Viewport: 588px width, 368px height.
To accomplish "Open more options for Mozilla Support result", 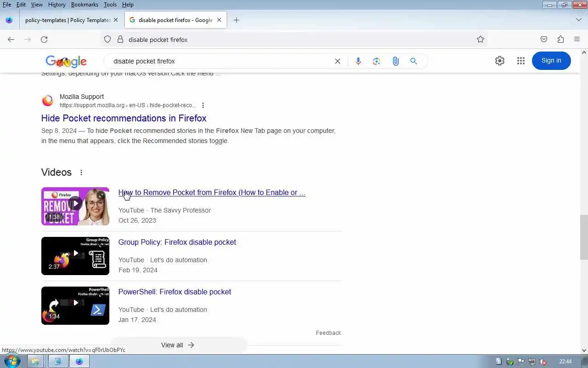I will pyautogui.click(x=203, y=105).
